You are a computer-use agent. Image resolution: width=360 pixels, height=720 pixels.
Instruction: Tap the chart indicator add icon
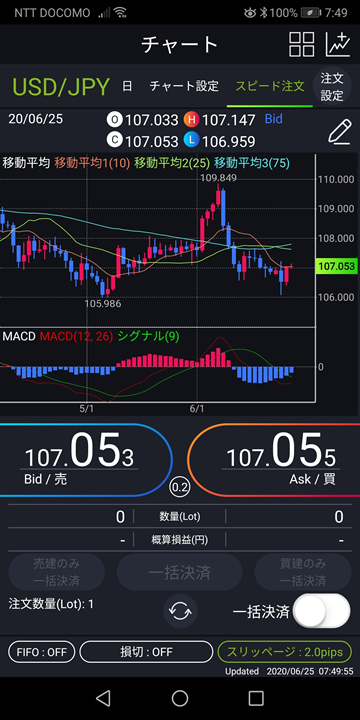338,45
